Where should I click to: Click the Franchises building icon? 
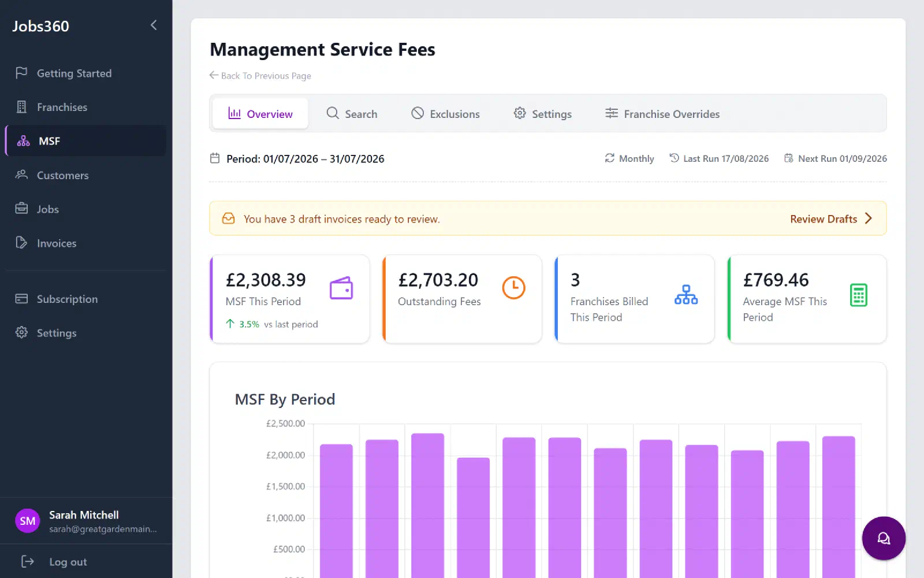pos(21,107)
